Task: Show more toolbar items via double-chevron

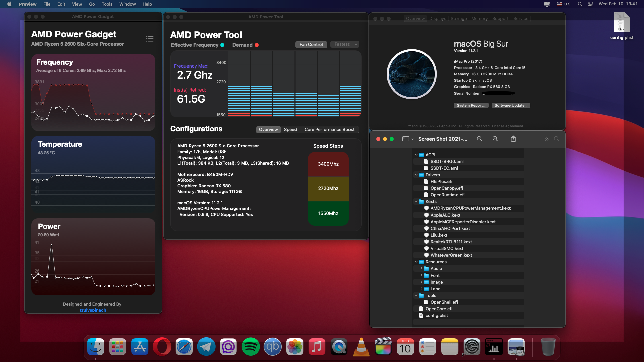Action: click(546, 139)
